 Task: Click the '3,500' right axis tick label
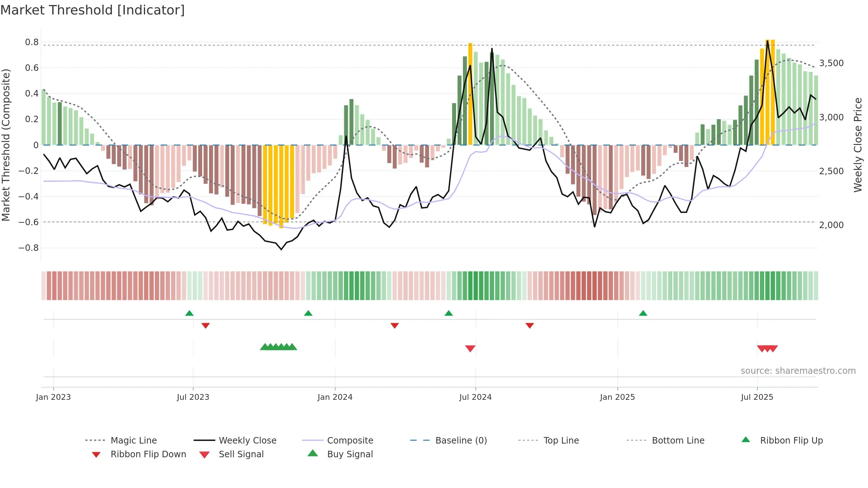click(831, 63)
